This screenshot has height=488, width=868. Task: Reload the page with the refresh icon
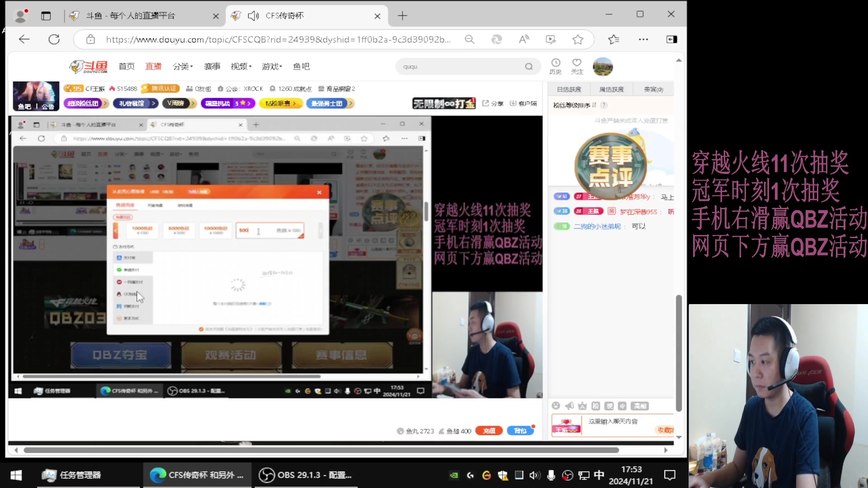54,39
